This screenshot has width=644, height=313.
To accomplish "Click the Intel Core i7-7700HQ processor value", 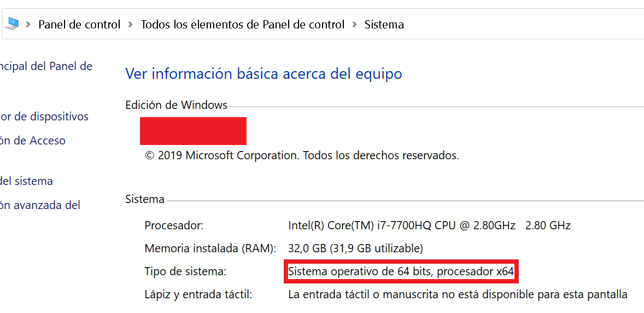I will (429, 225).
